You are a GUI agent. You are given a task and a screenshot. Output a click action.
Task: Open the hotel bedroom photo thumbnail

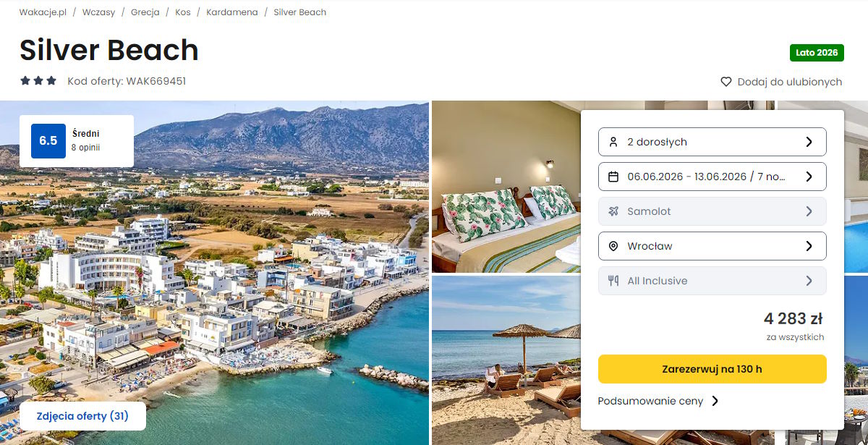[x=505, y=187]
